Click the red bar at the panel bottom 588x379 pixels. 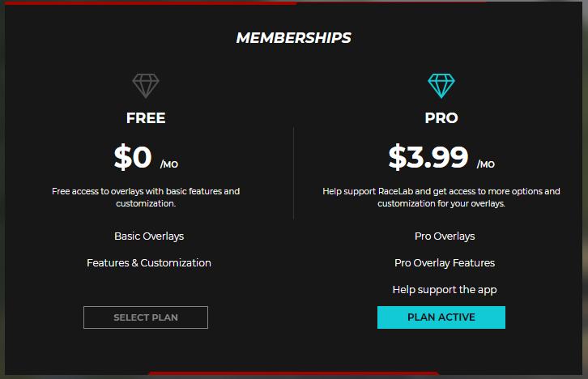294,373
